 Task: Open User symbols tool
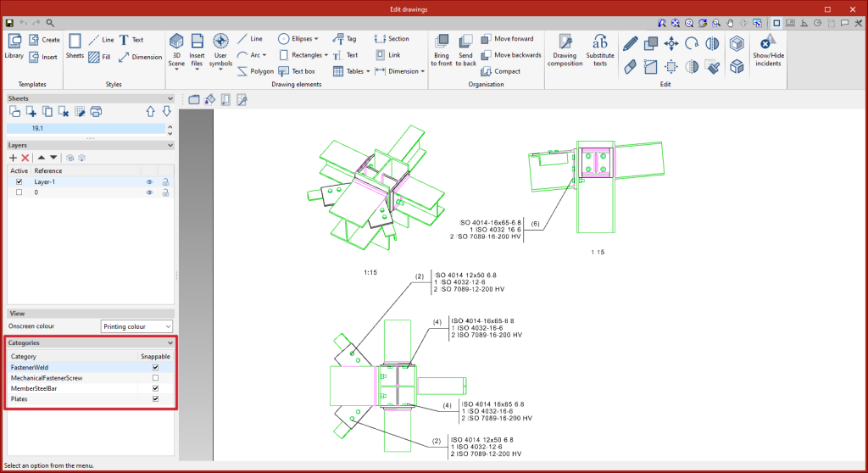220,50
